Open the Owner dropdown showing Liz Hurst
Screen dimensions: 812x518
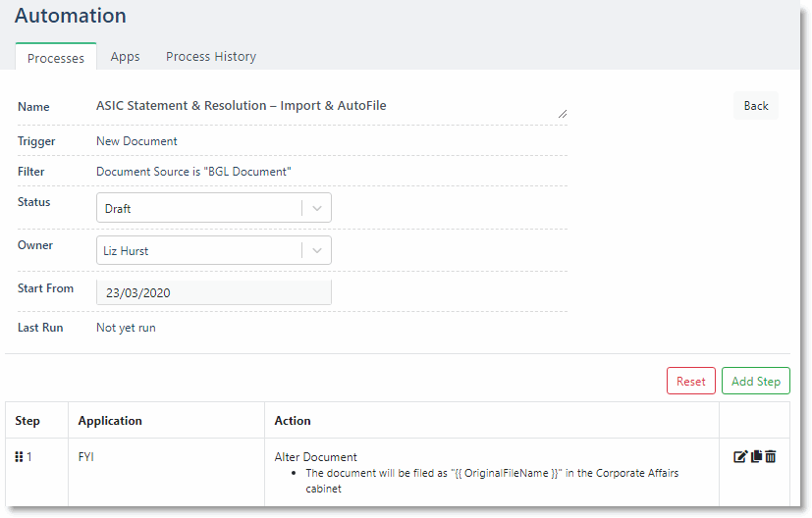[x=214, y=250]
